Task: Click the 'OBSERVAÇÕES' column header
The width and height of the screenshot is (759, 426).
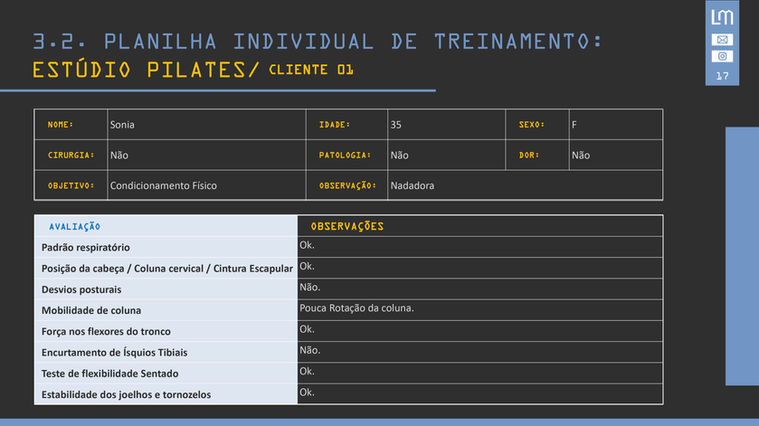Action: [x=480, y=226]
